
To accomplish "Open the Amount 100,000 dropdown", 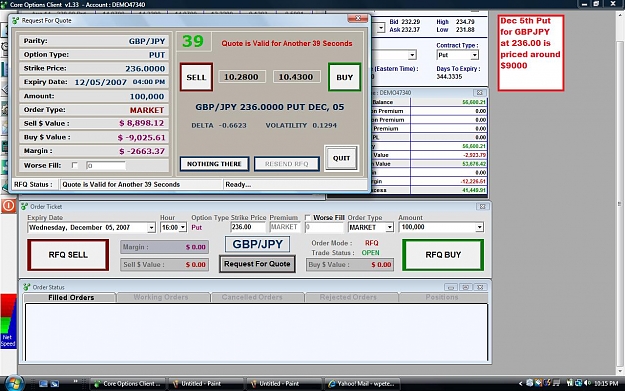I will pos(479,227).
